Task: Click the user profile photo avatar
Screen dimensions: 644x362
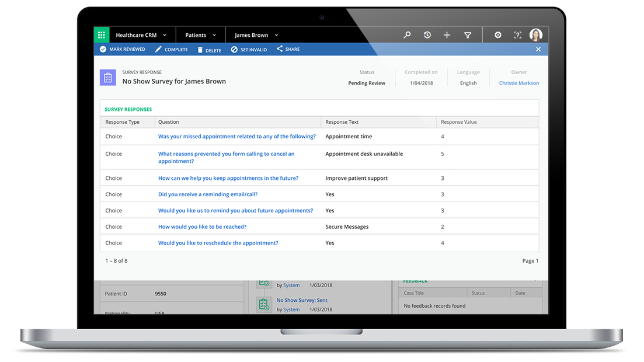Action: [535, 35]
